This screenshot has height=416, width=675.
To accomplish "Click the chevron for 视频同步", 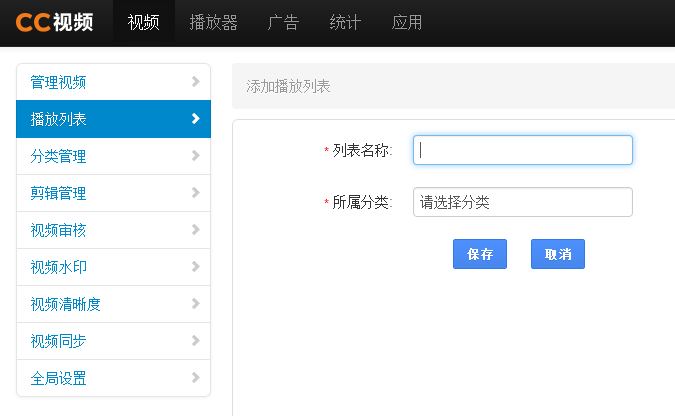I will click(195, 341).
